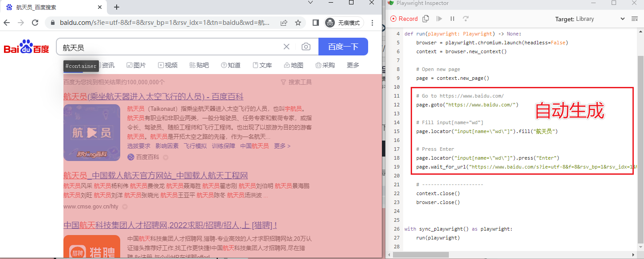Expand 更多 > under Baike result

pos(282,146)
